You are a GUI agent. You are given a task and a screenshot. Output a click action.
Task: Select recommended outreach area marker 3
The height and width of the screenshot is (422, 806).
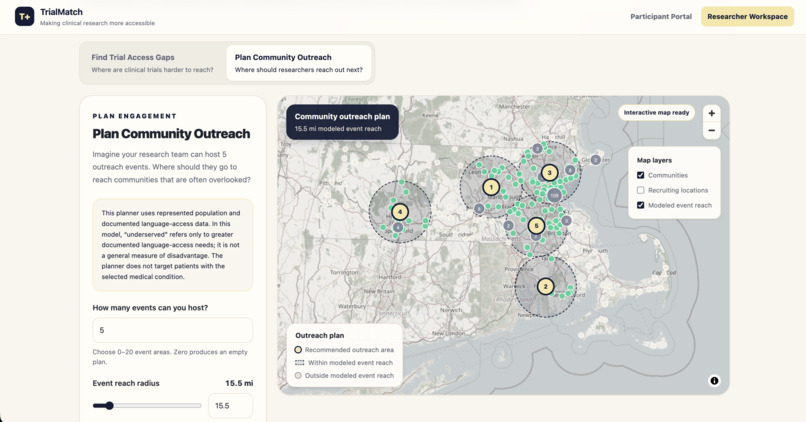549,173
